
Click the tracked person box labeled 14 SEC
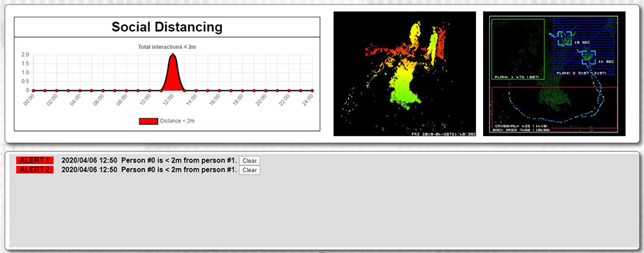point(589,57)
